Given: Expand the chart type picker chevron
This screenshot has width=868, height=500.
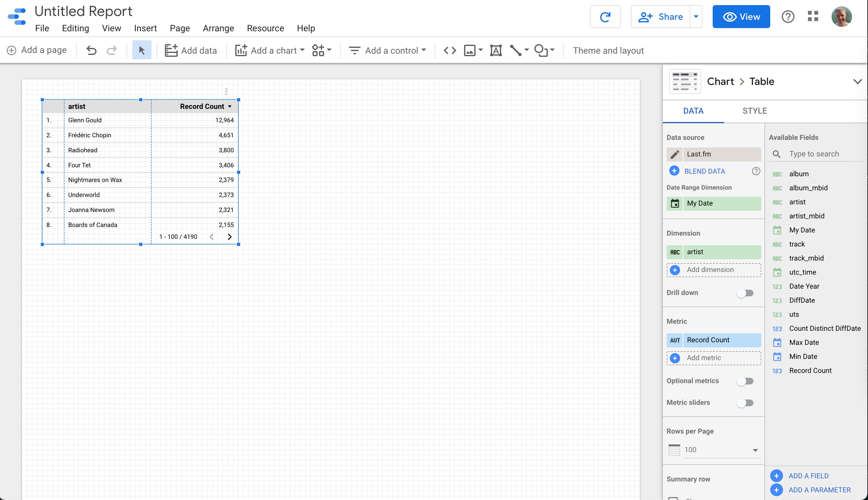Looking at the screenshot, I should [857, 82].
